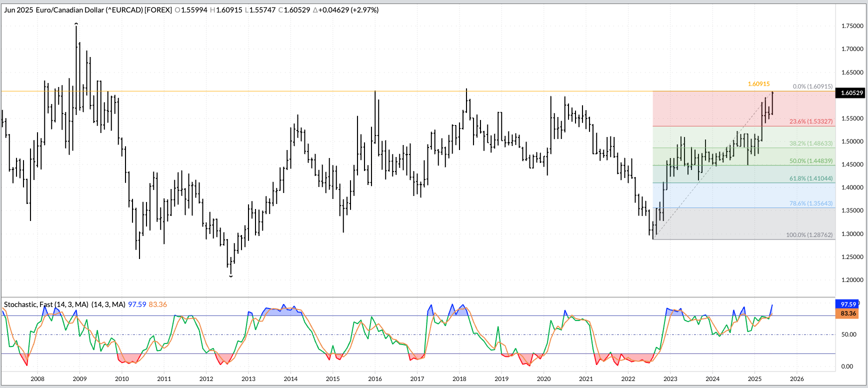Click the 2008 label on the time axis

tap(37, 379)
